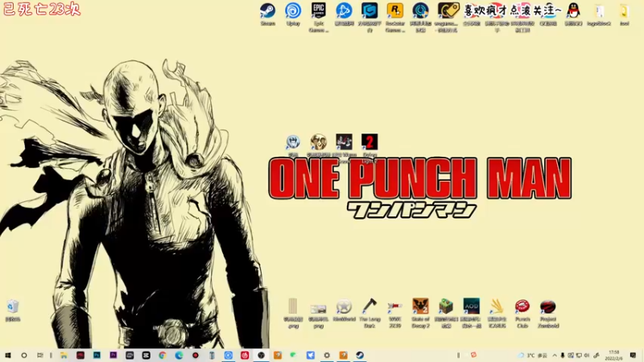Open the Steam icon on the taskbar
The width and height of the screenshot is (644, 362).
360,356
